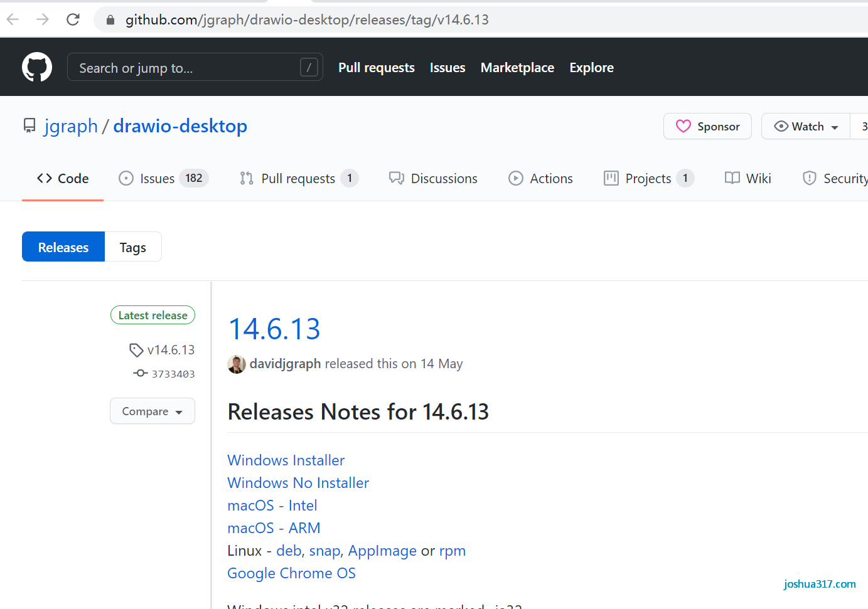Open the Code tab
This screenshot has width=868, height=609.
63,178
